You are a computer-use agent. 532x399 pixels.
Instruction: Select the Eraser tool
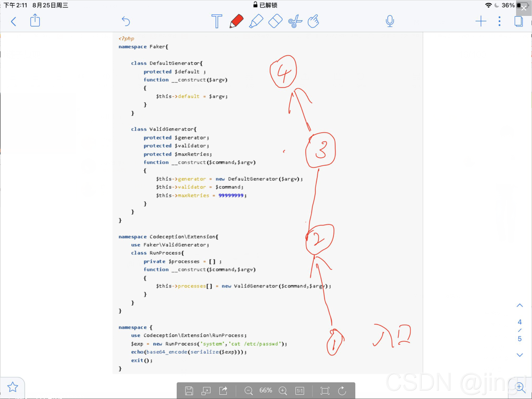click(x=275, y=21)
